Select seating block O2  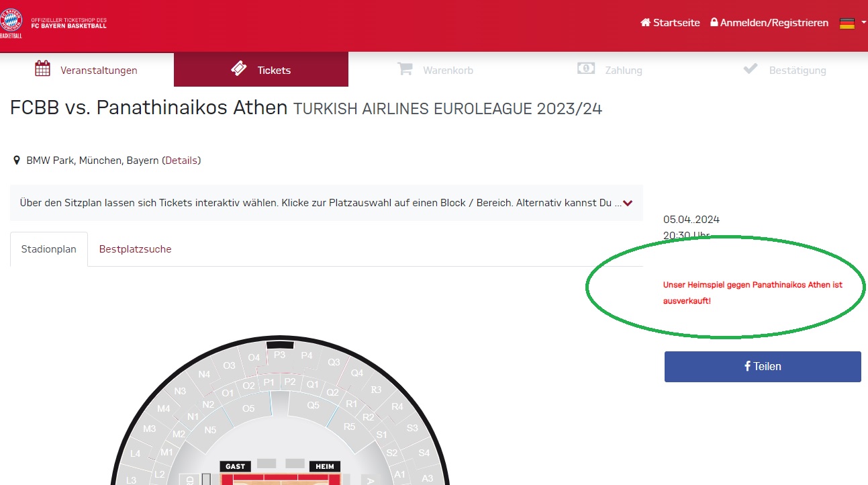point(249,386)
